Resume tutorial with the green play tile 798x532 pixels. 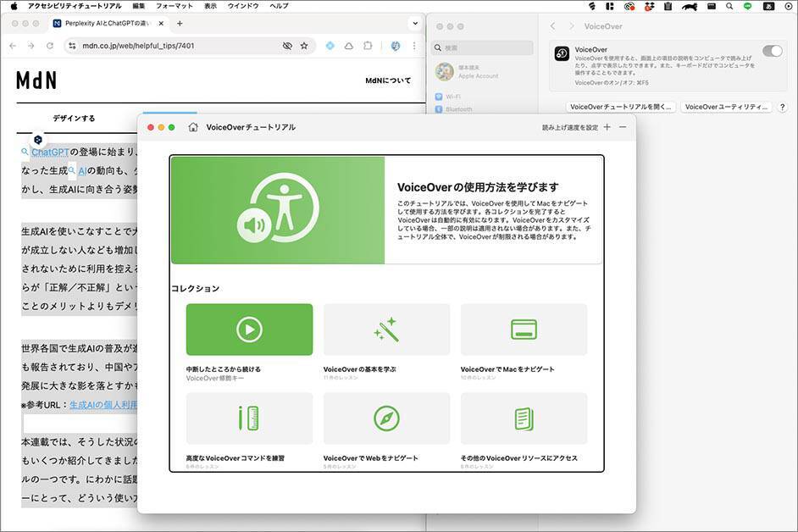pyautogui.click(x=249, y=330)
